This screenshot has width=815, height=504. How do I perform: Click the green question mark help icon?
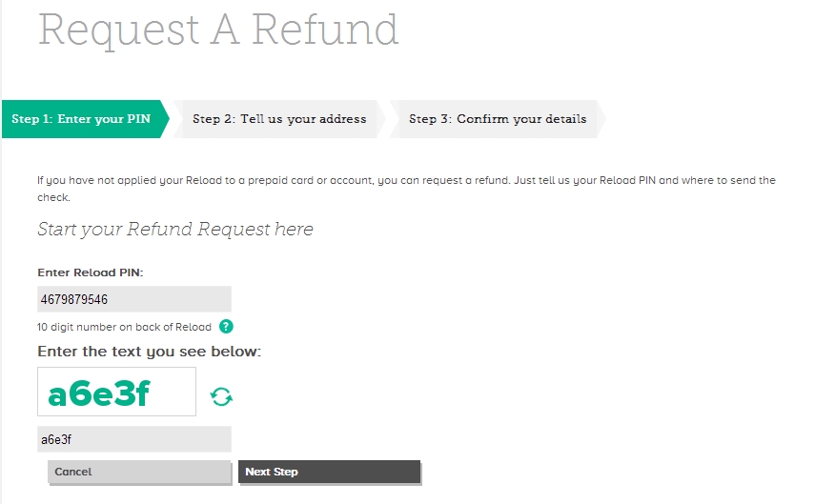(x=226, y=327)
